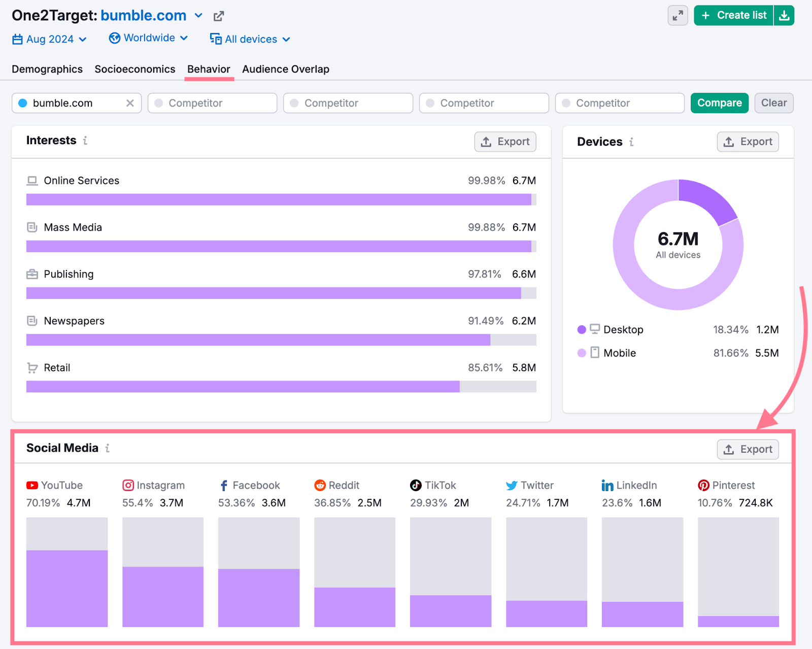The image size is (812, 649).
Task: Open the Audience Overlap tab
Action: click(x=286, y=69)
